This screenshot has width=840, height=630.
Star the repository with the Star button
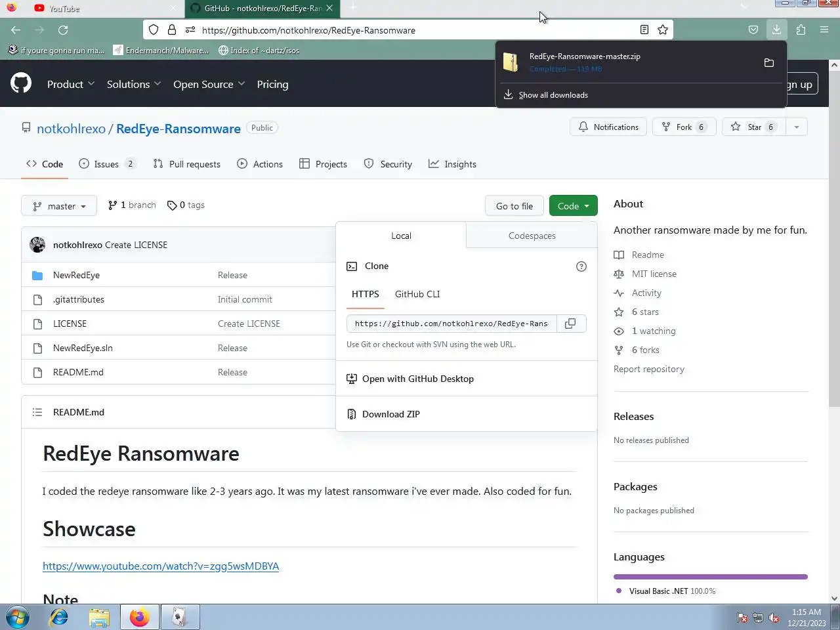pos(754,127)
